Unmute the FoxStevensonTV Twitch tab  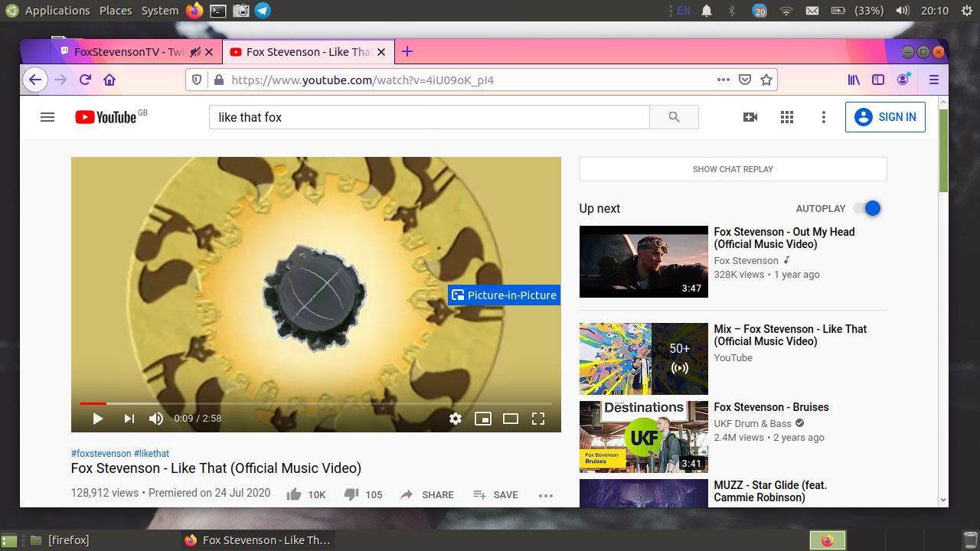click(197, 52)
